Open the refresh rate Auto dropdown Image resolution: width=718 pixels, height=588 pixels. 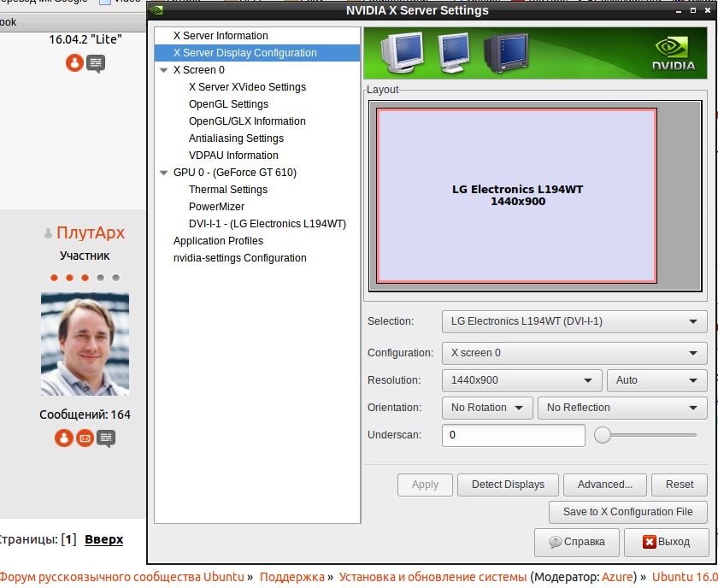coord(657,380)
